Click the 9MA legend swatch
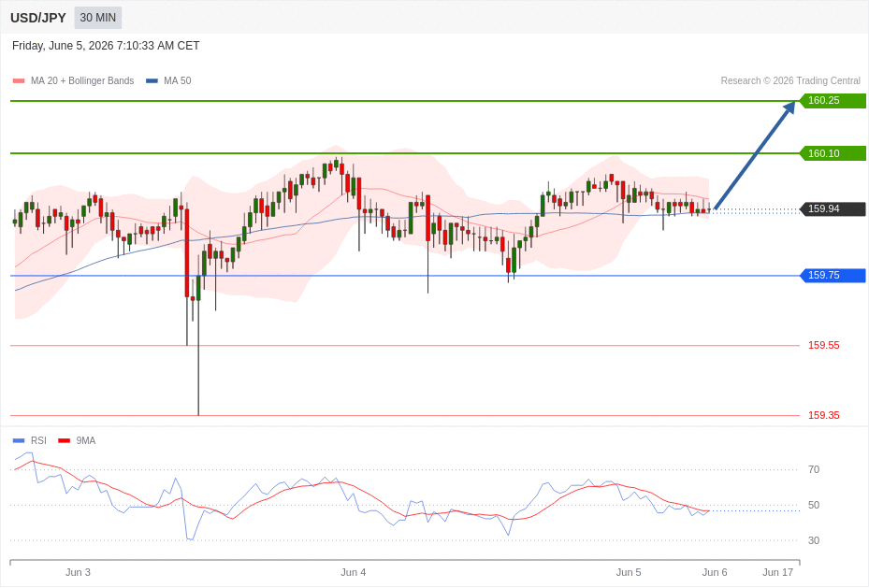This screenshot has height=588, width=869. [65, 440]
